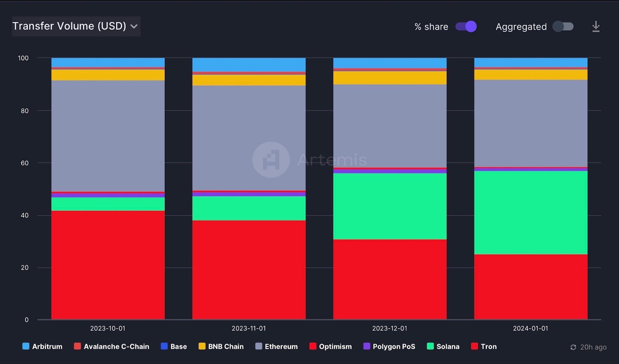619x364 pixels.
Task: Toggle the Arbitrum legend swatch
Action: point(26,346)
